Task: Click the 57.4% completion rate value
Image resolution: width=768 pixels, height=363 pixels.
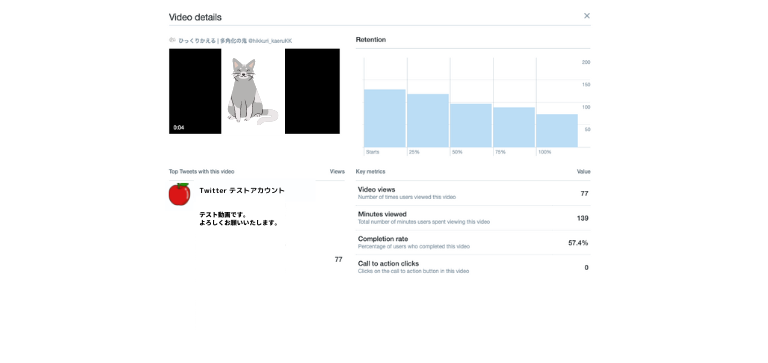Action: click(x=578, y=243)
